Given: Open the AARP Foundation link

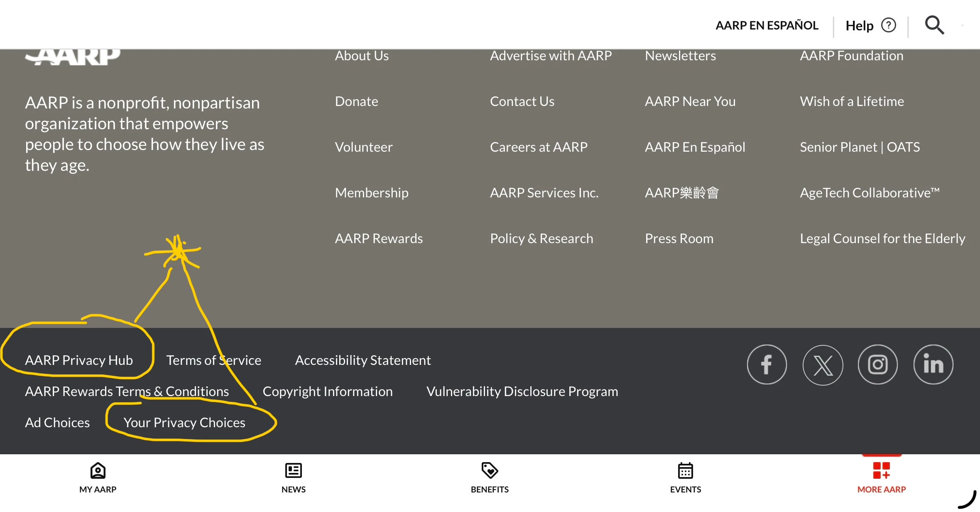Looking at the screenshot, I should tap(852, 56).
